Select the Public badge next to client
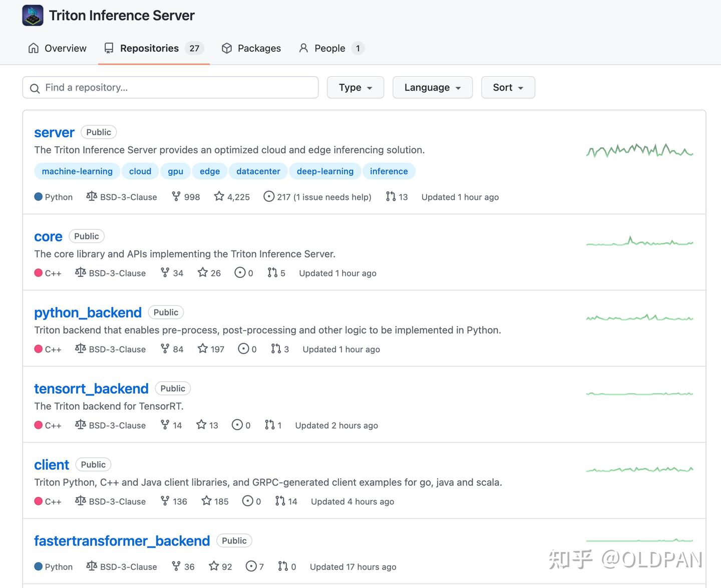721x588 pixels. click(x=93, y=464)
